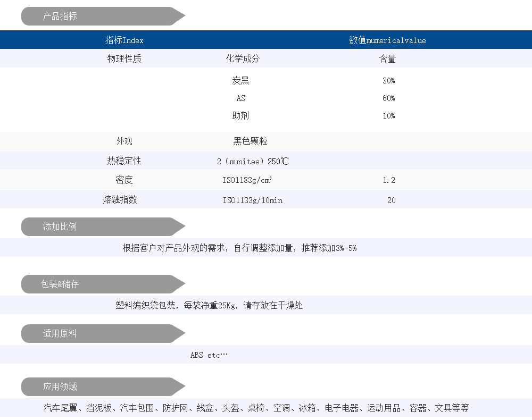532x420 pixels.
Task: Click the 包装&储存 section header
Action: click(x=60, y=284)
